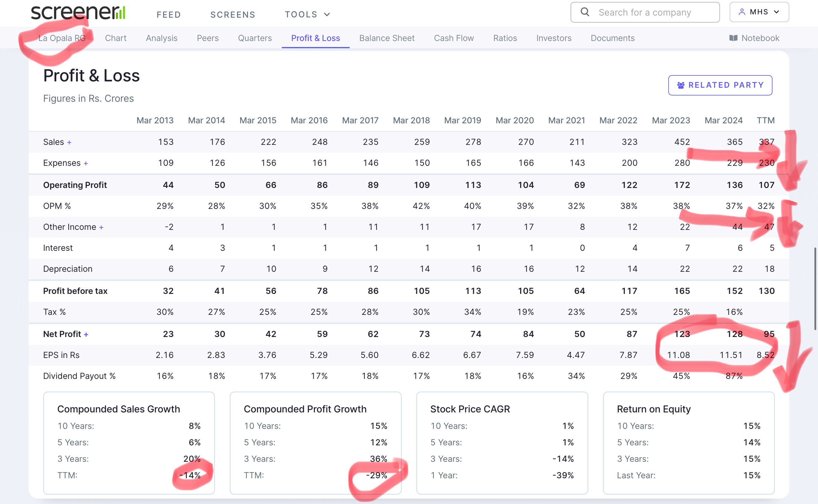This screenshot has width=818, height=504.
Task: Go to the Quarters section
Action: [x=255, y=38]
